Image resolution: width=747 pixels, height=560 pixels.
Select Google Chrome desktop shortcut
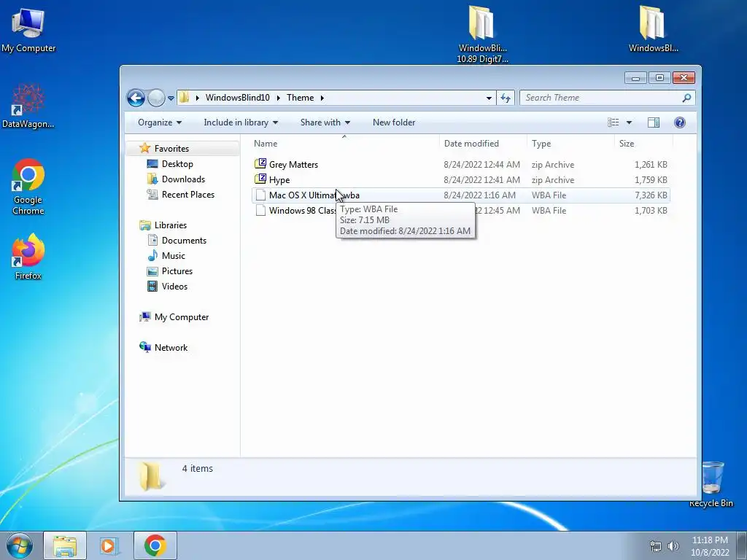(x=28, y=187)
